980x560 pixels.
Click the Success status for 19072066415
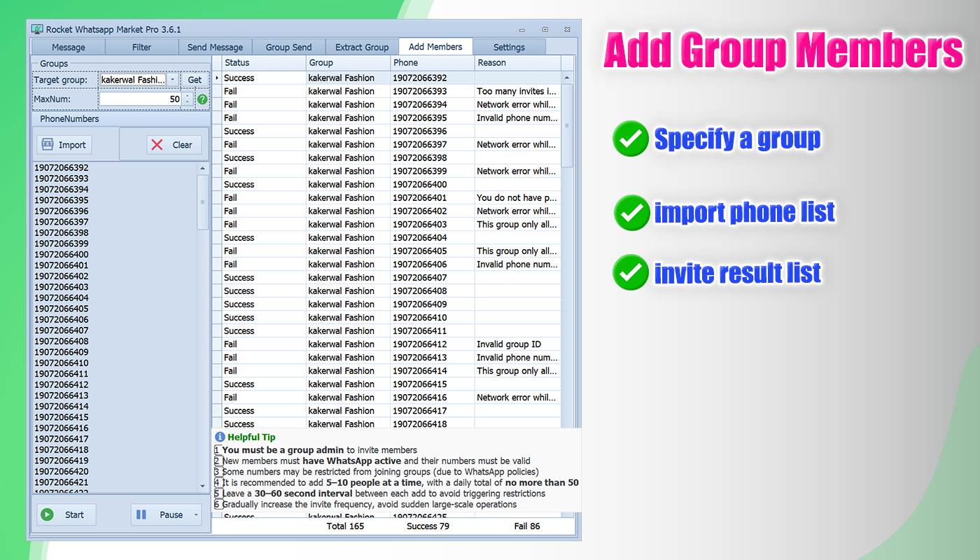pyautogui.click(x=264, y=384)
